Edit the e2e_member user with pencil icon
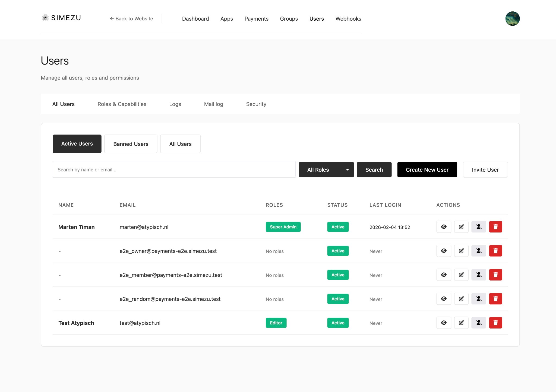 (461, 275)
